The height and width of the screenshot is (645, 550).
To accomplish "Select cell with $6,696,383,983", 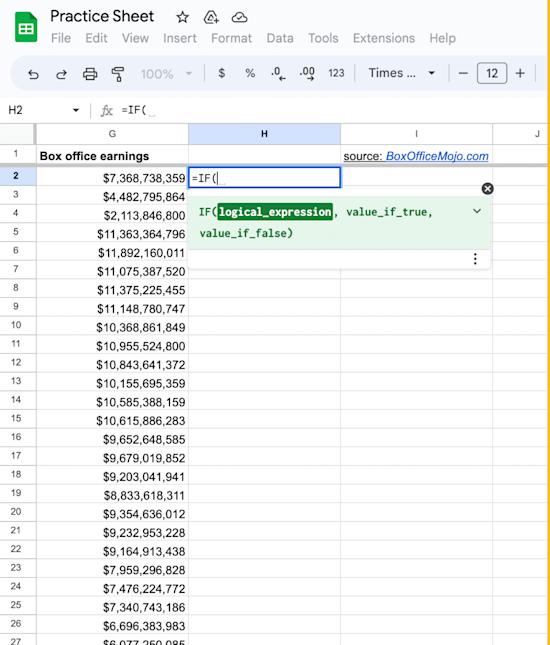I will (x=112, y=626).
